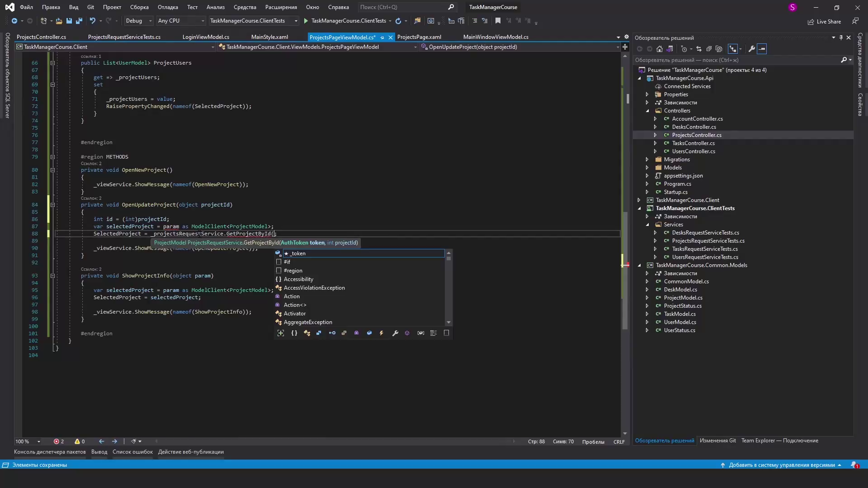Click the Undo arrow icon
Viewport: 868px width, 488px height.
point(92,21)
